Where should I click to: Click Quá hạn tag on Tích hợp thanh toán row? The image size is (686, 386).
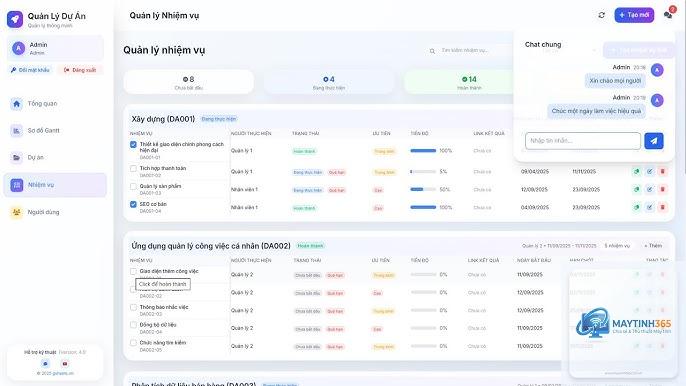336,172
